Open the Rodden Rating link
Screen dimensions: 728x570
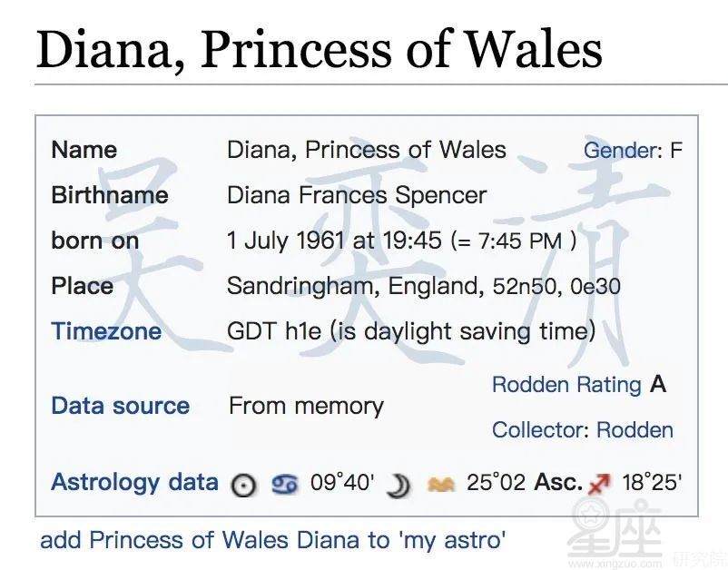pos(566,384)
